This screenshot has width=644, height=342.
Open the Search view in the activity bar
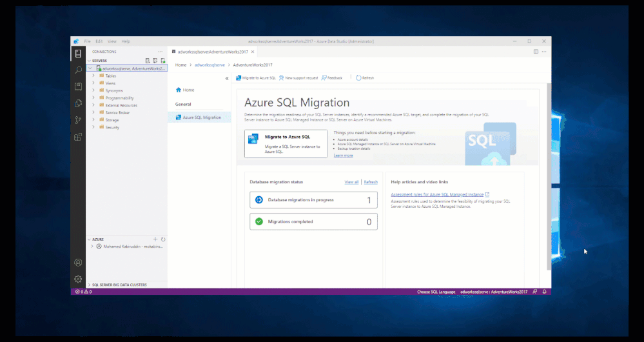[78, 70]
